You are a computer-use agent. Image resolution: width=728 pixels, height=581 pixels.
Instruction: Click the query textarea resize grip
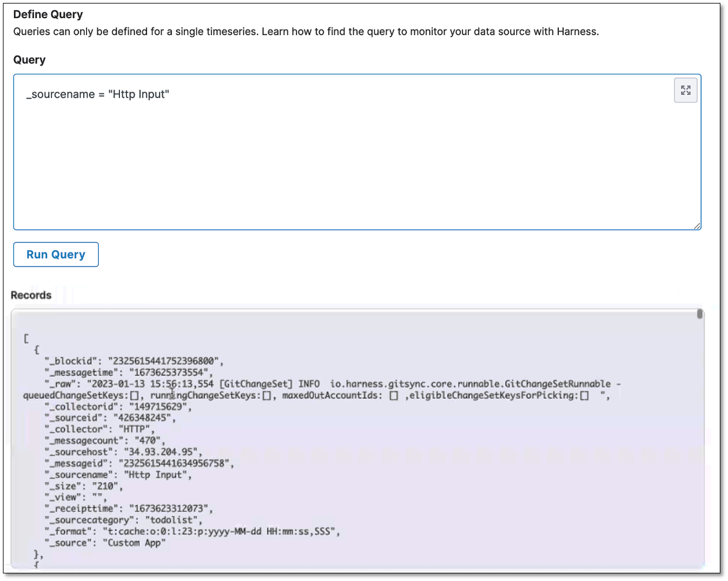pos(697,225)
